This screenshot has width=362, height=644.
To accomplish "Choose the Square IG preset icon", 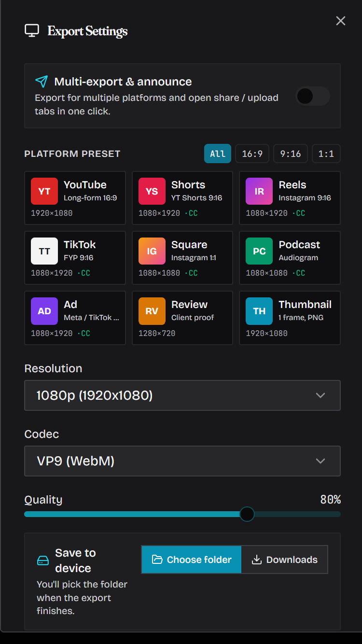I will coord(152,251).
